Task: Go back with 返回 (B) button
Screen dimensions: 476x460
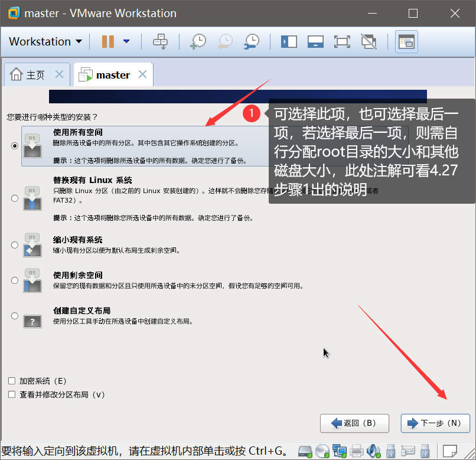Action: (354, 423)
